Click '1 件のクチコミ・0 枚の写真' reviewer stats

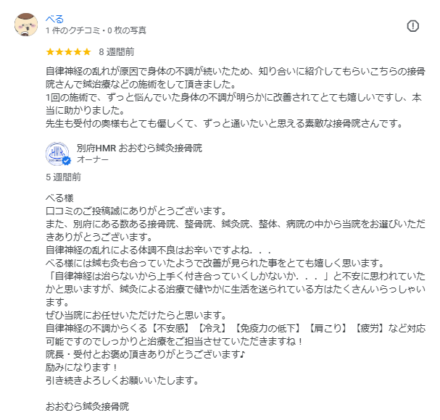[96, 31]
